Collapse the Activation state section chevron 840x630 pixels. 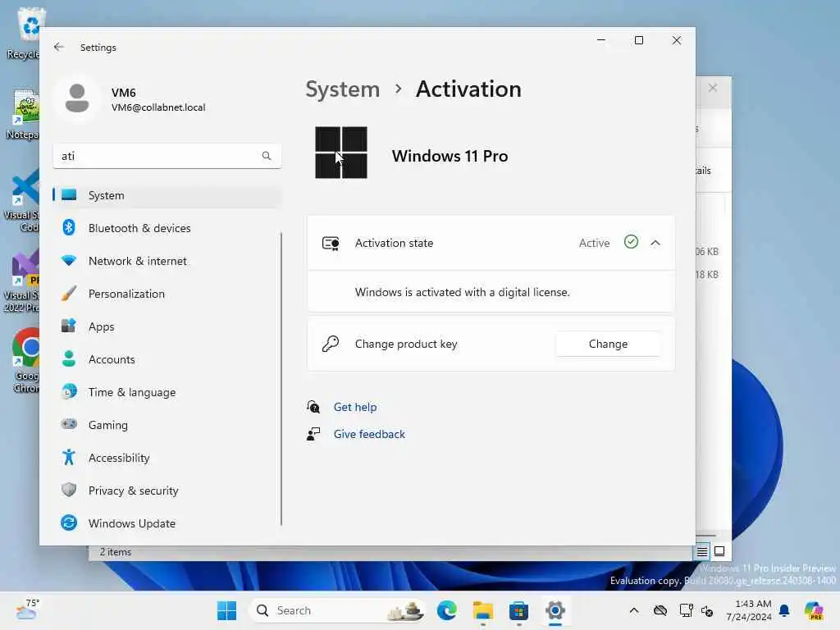coord(655,243)
